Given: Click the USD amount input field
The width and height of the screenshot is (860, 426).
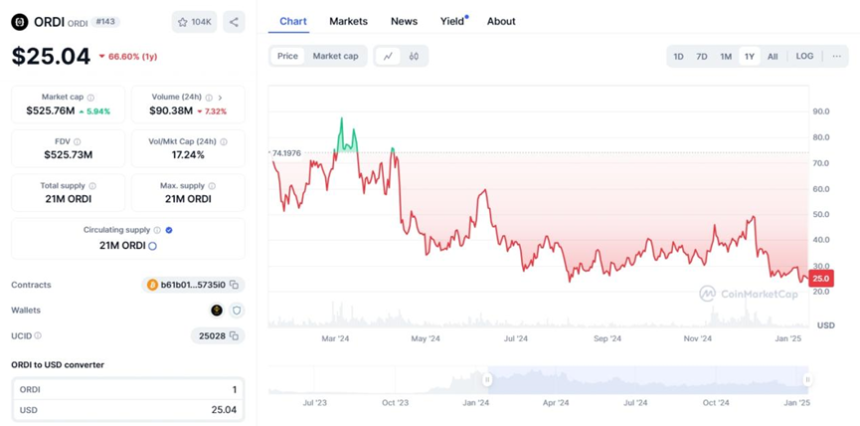Looking at the screenshot, I should (128, 410).
